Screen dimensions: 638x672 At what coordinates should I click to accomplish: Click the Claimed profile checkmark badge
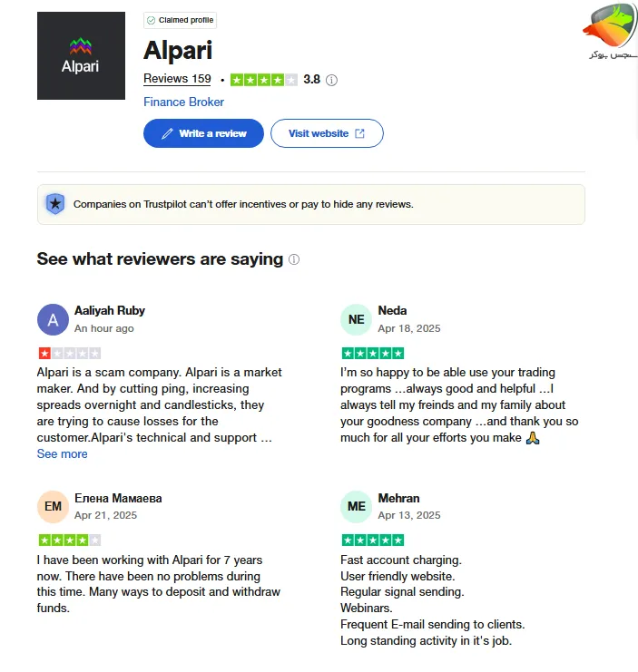point(151,20)
